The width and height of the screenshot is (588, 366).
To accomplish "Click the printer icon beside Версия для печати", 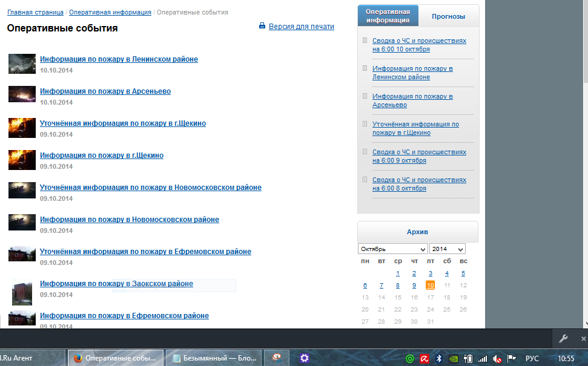I will tap(262, 26).
